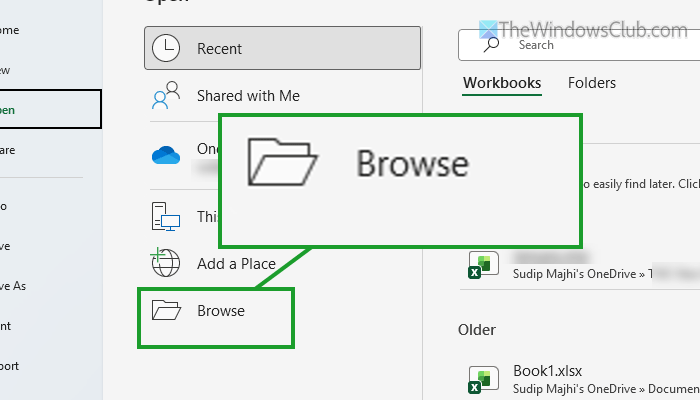Open the Shared with Me label
This screenshot has height=400, width=700.
coord(248,96)
